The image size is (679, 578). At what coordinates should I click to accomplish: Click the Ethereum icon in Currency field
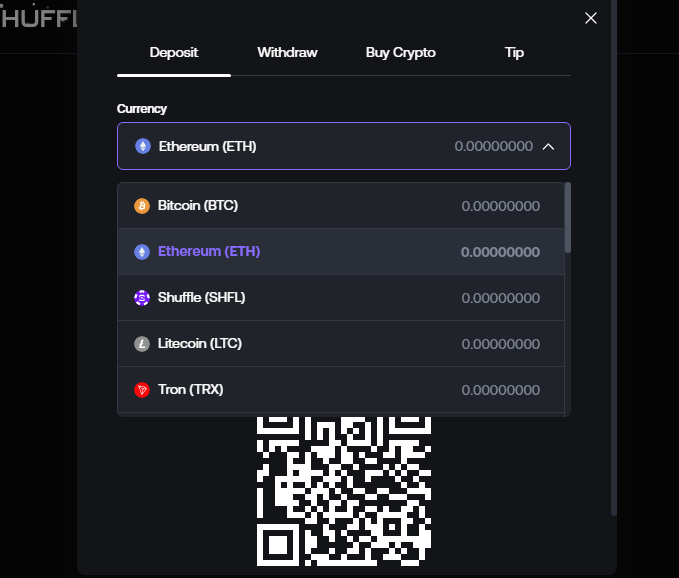pyautogui.click(x=143, y=146)
